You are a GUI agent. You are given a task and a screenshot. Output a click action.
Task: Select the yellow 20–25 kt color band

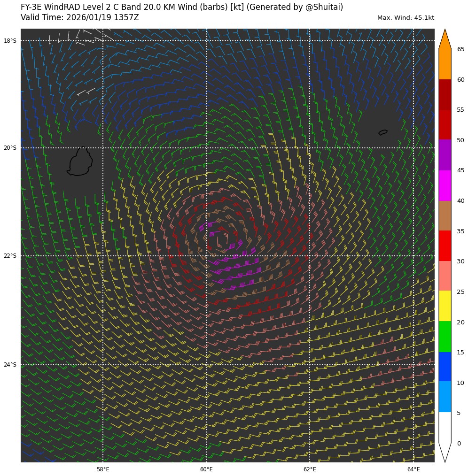pos(445,306)
